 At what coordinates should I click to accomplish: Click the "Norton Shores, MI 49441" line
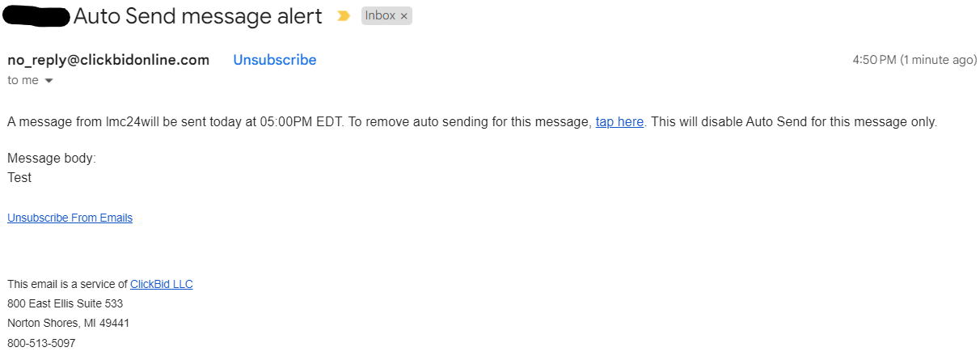tap(68, 323)
